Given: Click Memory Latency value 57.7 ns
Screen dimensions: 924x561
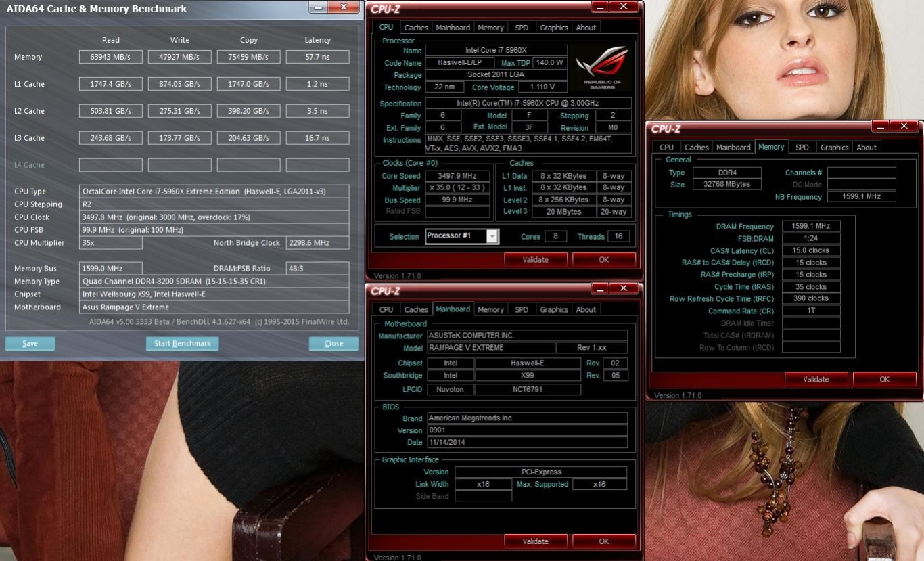Looking at the screenshot, I should pos(318,57).
